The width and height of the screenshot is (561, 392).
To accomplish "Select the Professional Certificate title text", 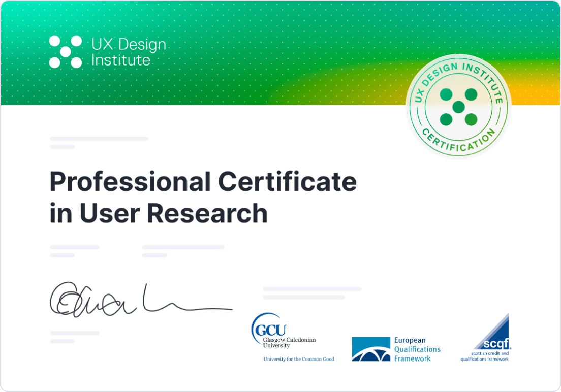I will (x=203, y=182).
